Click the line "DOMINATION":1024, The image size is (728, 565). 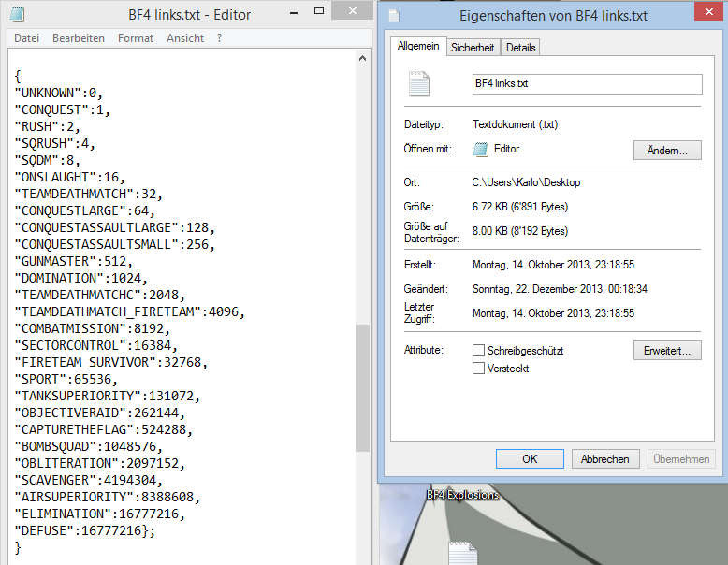tap(80, 278)
